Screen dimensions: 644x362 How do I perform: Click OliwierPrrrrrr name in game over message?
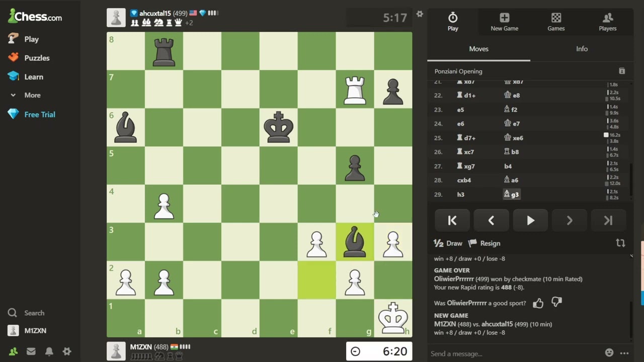(454, 279)
